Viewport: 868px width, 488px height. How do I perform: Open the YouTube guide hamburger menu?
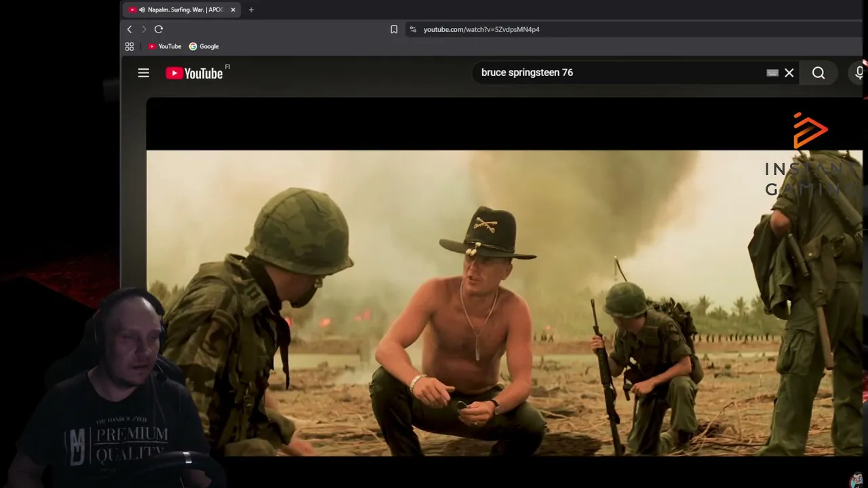144,73
